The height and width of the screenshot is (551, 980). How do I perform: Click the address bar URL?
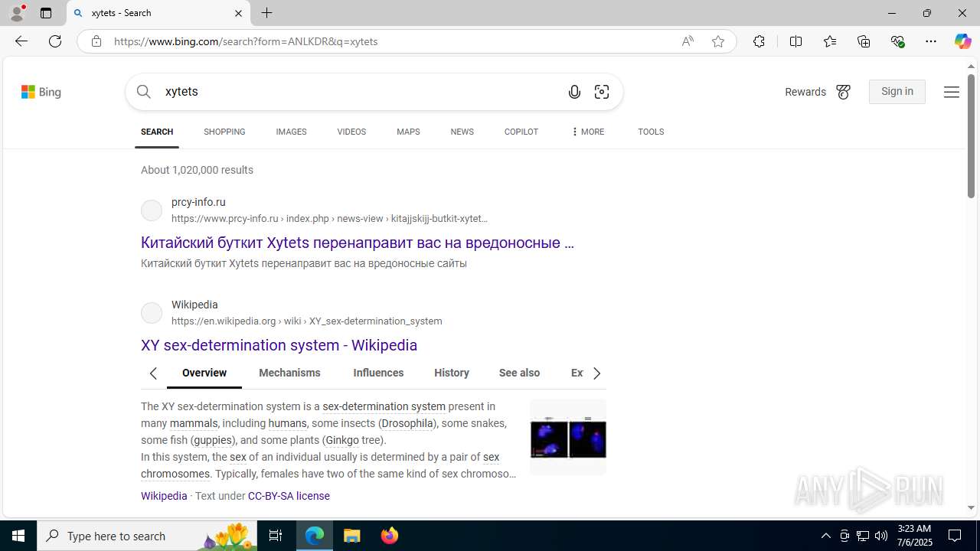[x=246, y=41]
